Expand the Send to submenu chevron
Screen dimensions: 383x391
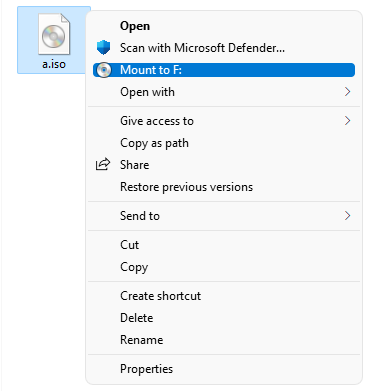coord(347,216)
